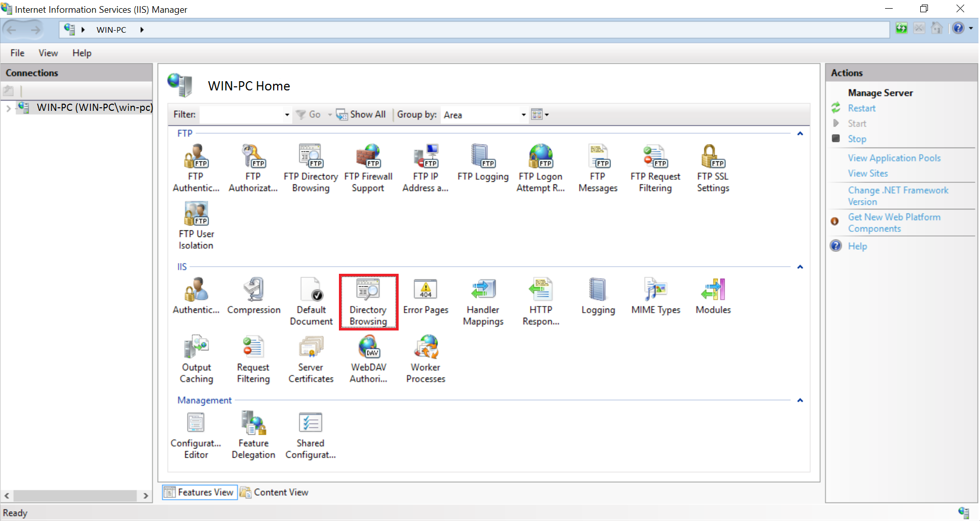The width and height of the screenshot is (980, 521).
Task: Open the Worker Processes feature
Action: (x=426, y=359)
